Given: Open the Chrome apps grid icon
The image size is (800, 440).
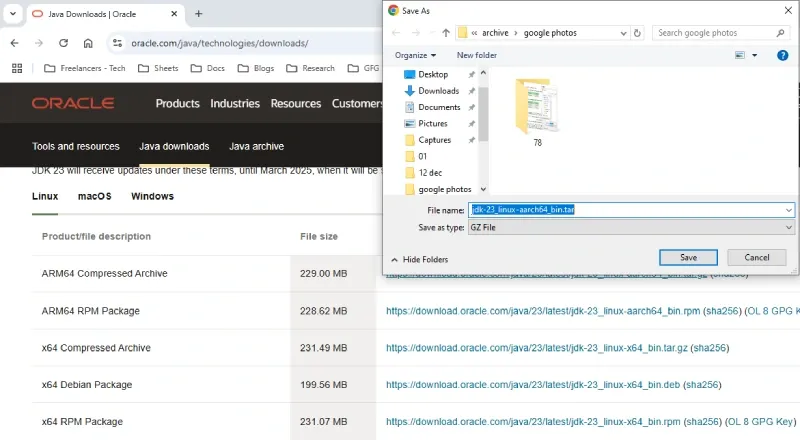Looking at the screenshot, I should coord(17,68).
